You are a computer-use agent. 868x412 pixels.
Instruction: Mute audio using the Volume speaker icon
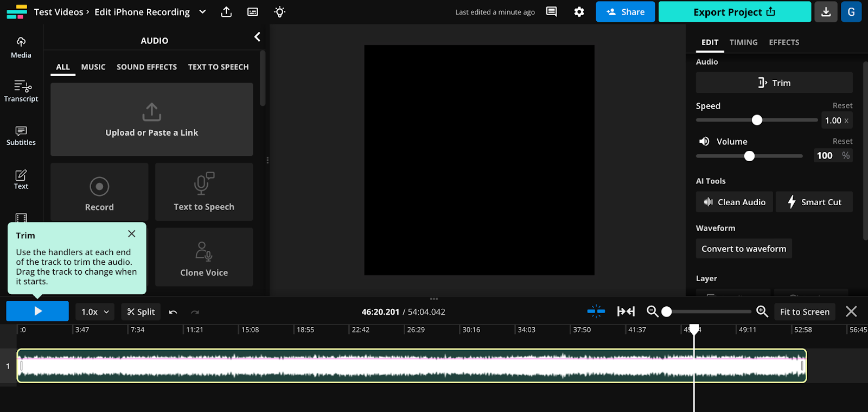click(704, 142)
